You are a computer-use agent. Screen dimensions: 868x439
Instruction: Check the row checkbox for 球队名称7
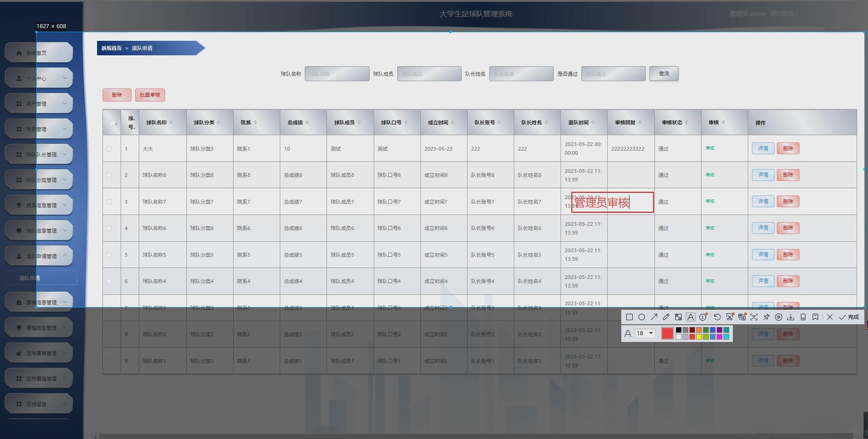pos(109,202)
